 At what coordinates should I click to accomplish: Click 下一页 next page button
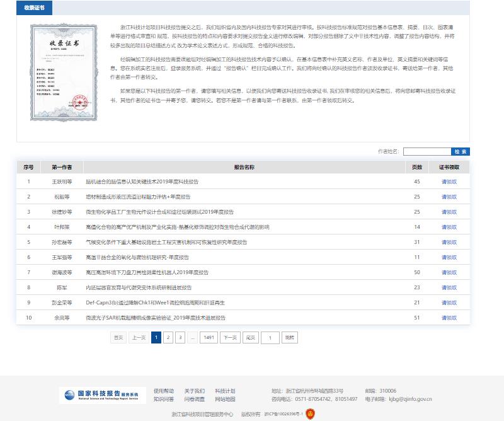[x=230, y=338]
